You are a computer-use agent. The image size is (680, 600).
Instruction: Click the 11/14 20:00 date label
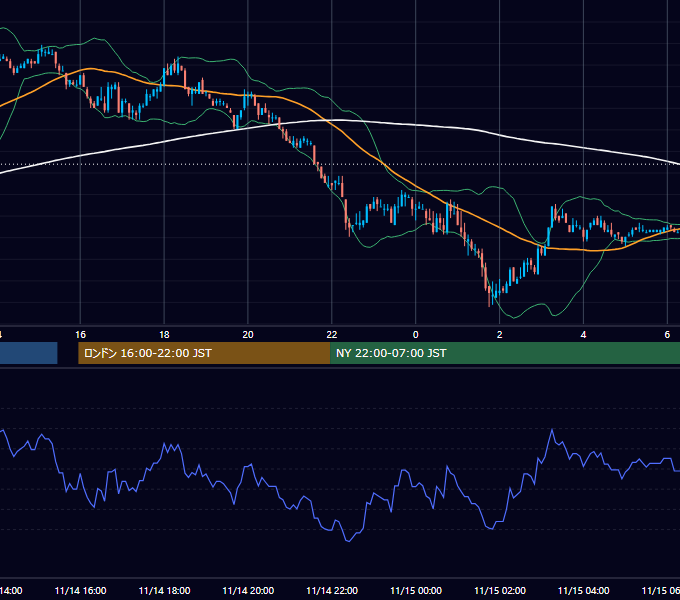coord(248,591)
